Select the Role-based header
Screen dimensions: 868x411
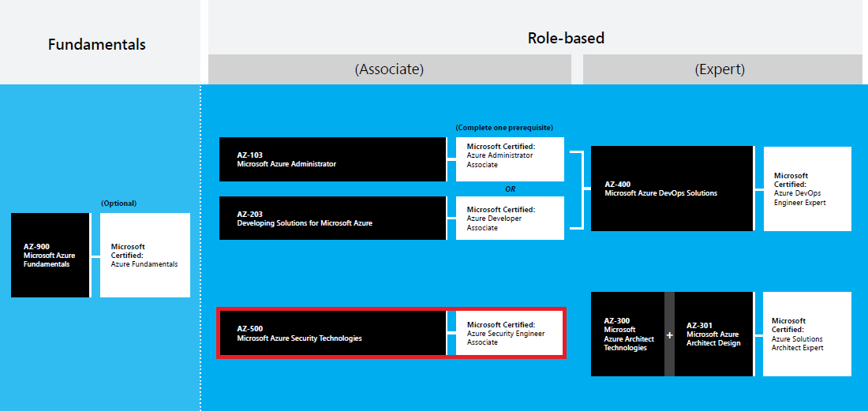(565, 38)
